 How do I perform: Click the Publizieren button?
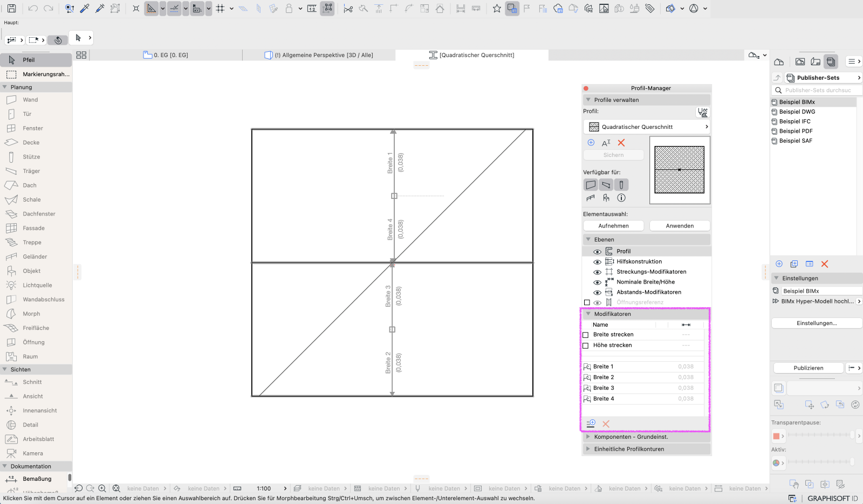coord(809,368)
